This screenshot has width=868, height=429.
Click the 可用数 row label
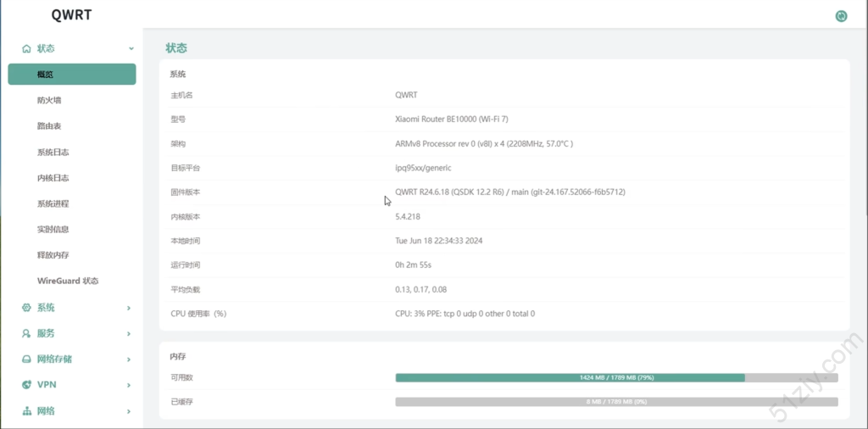(181, 377)
